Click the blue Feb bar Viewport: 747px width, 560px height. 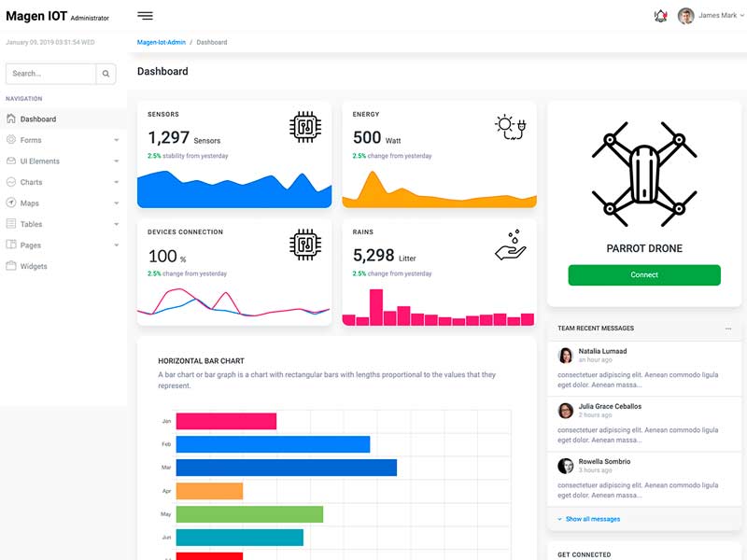[x=273, y=444]
